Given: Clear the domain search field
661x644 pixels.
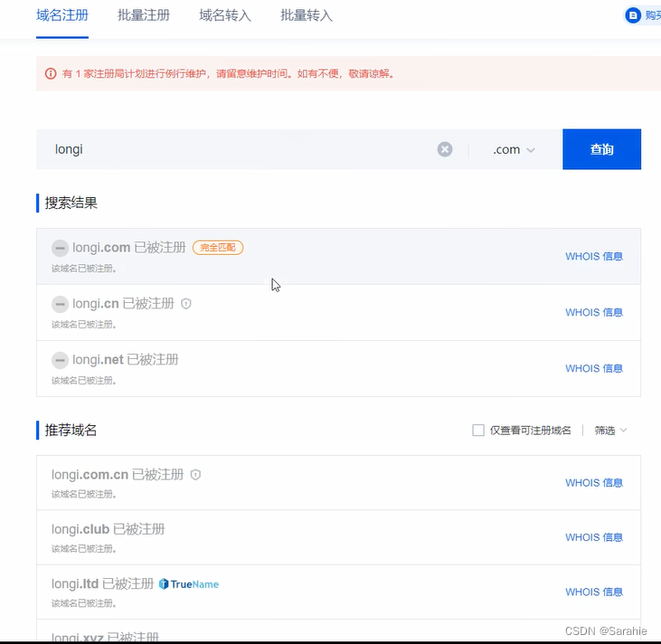Looking at the screenshot, I should point(445,149).
